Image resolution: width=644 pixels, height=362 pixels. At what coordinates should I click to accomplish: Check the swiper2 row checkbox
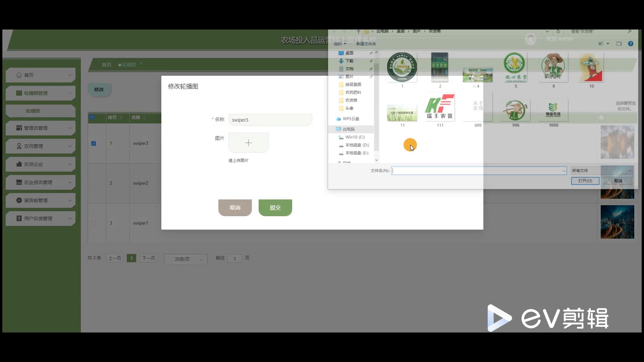click(94, 183)
